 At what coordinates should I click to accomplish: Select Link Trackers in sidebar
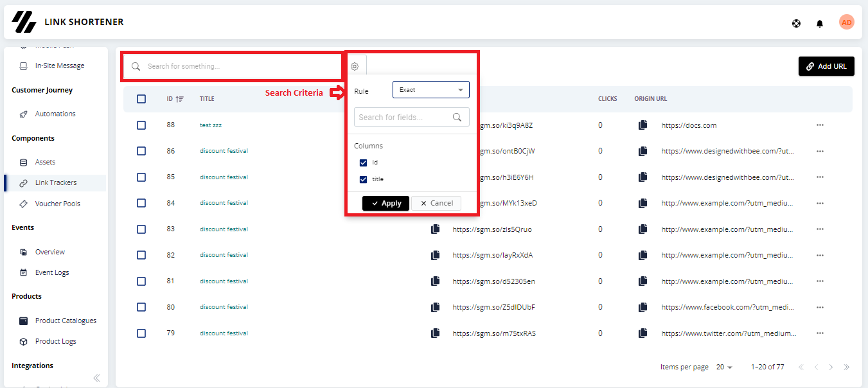pyautogui.click(x=56, y=183)
